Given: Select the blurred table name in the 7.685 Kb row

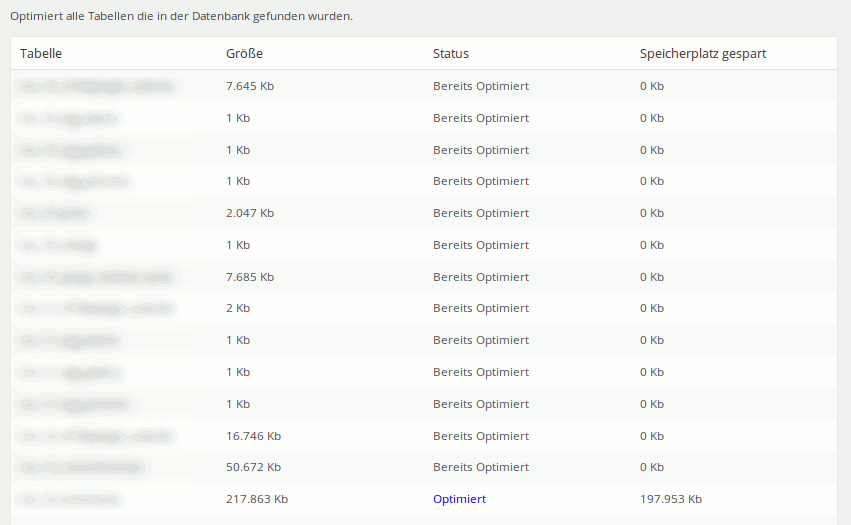Looking at the screenshot, I should click(x=96, y=277).
